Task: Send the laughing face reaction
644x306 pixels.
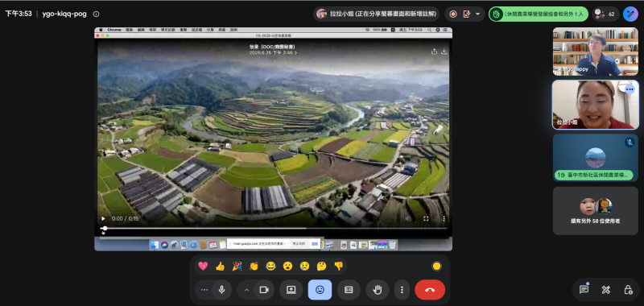Action: click(270, 267)
